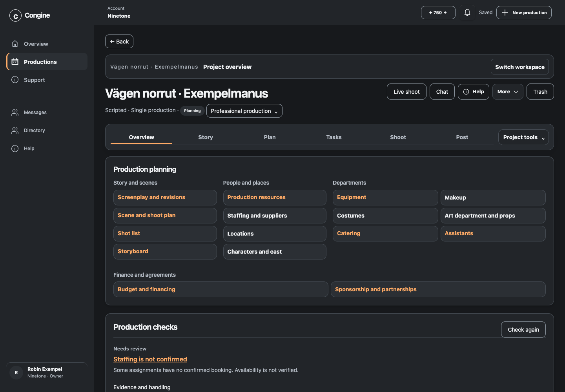Switch to the Post tab
Screen dimensions: 565x392
pos(462,137)
